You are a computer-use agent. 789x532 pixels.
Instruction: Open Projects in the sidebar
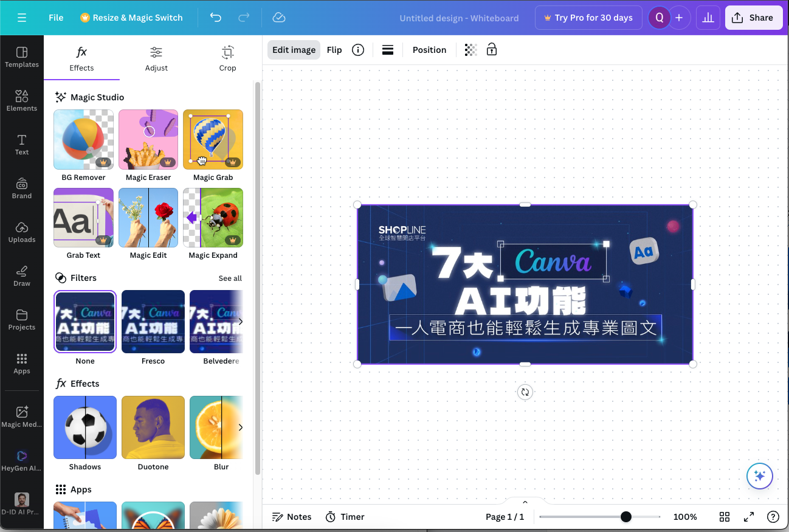point(22,320)
